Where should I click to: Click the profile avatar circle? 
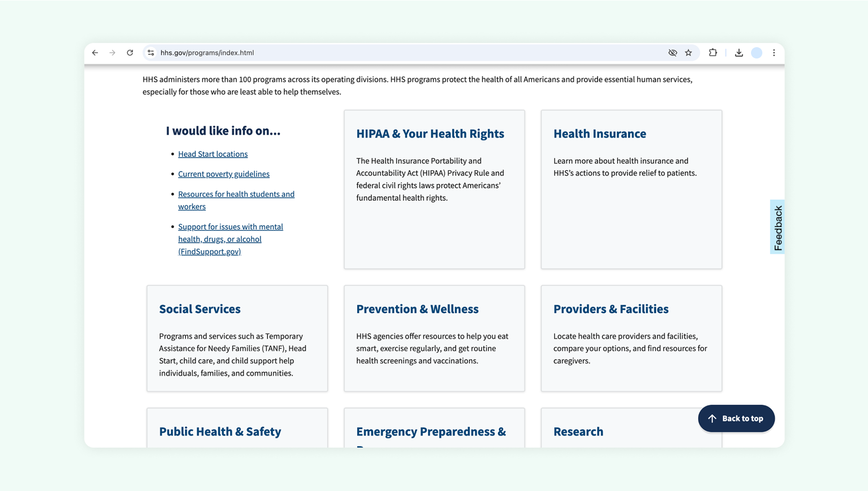(x=757, y=53)
